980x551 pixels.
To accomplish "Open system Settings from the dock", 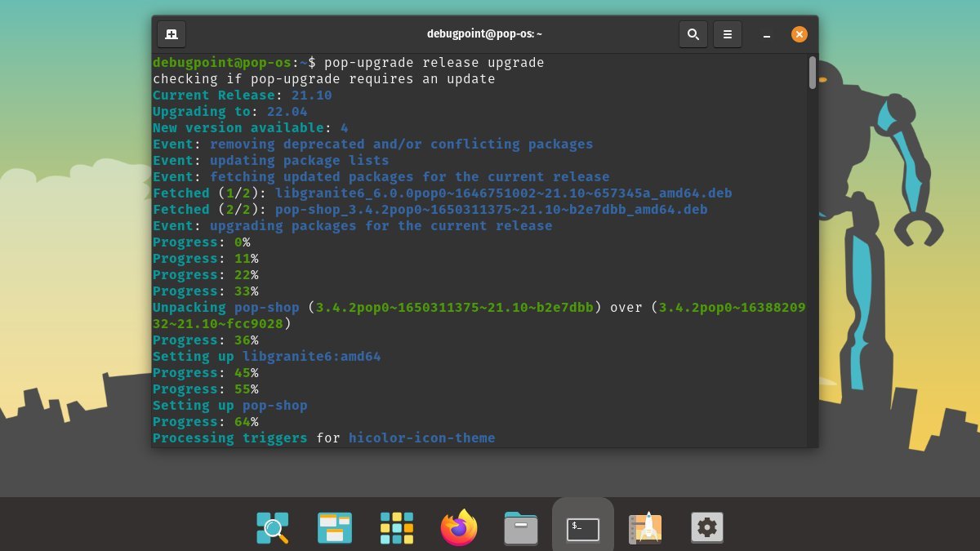I will 707,528.
